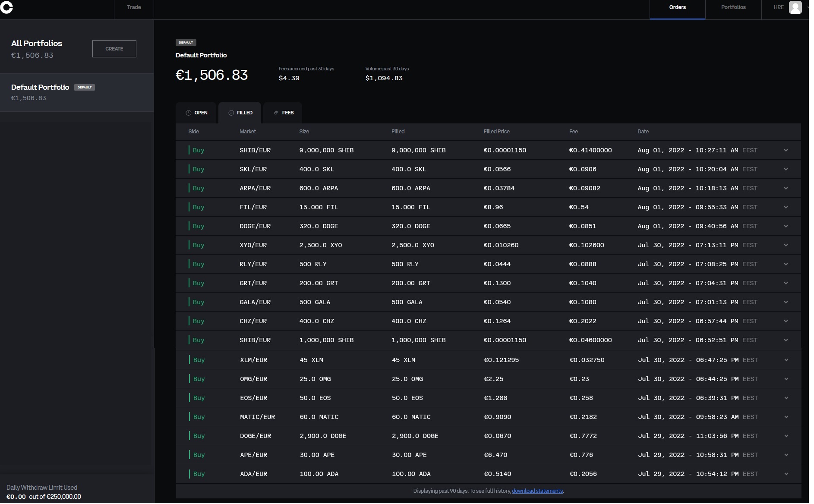Click the checkmark icon on Filled tab
Viewport: 814px width, 504px height.
point(231,113)
